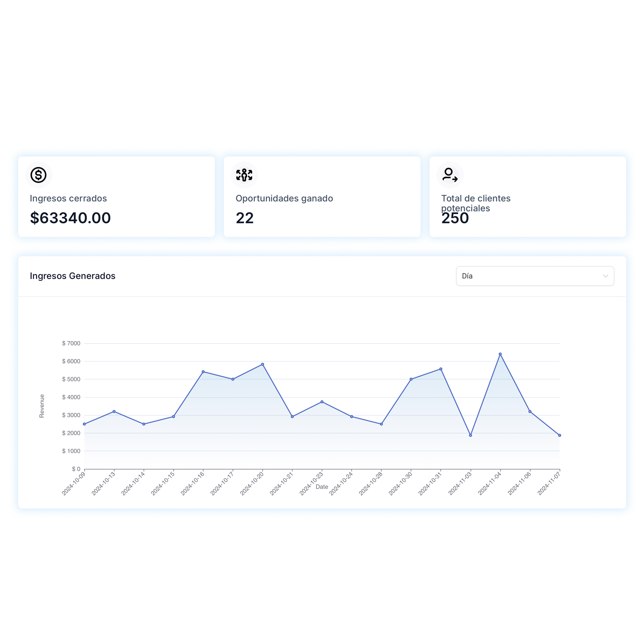Click the Ingresos cerrados label
Image resolution: width=644 pixels, height=644 pixels.
click(x=68, y=198)
